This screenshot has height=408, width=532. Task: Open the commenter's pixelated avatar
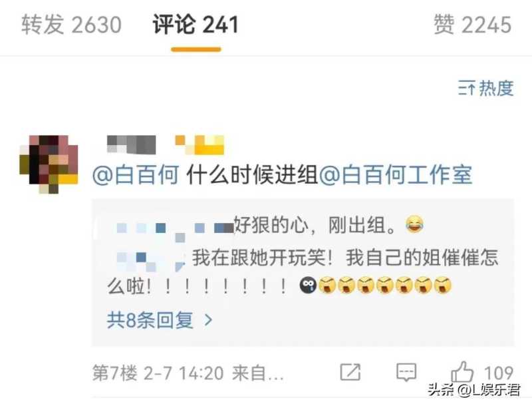click(49, 164)
